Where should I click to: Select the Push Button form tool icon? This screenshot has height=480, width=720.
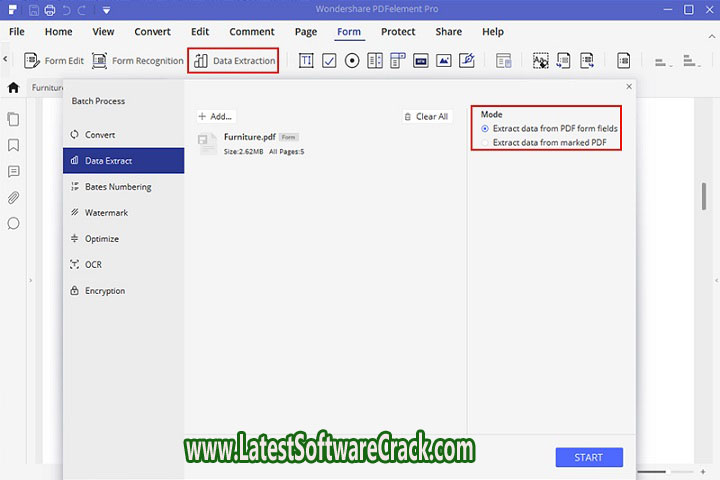421,61
